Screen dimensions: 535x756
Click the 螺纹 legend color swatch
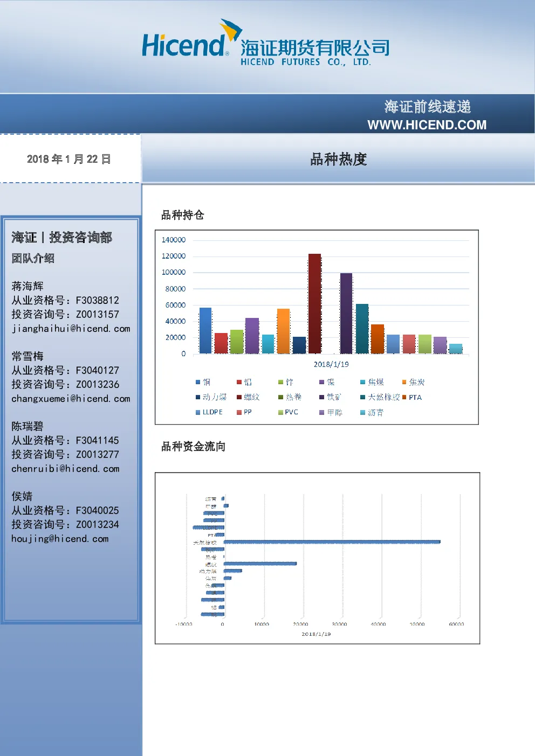click(x=239, y=397)
